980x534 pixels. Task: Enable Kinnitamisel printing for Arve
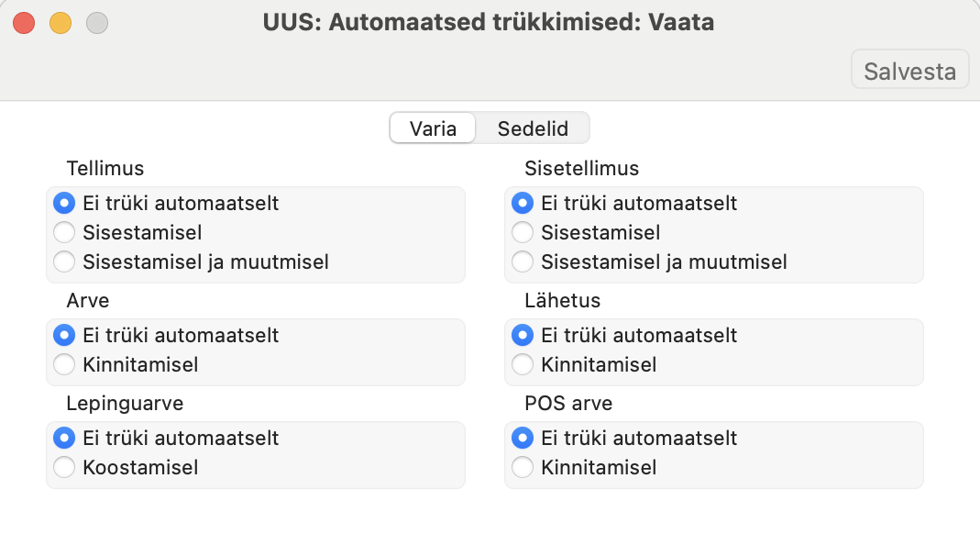pos(64,364)
